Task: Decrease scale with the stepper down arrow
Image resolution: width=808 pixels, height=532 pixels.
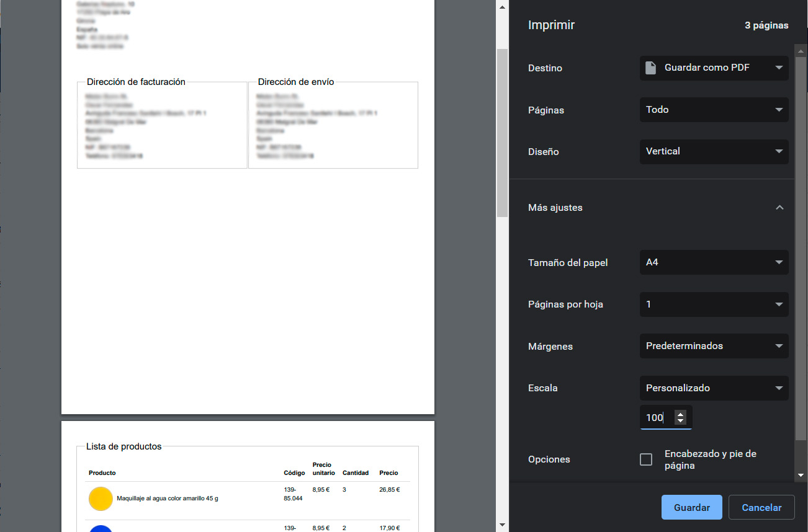Action: click(681, 422)
